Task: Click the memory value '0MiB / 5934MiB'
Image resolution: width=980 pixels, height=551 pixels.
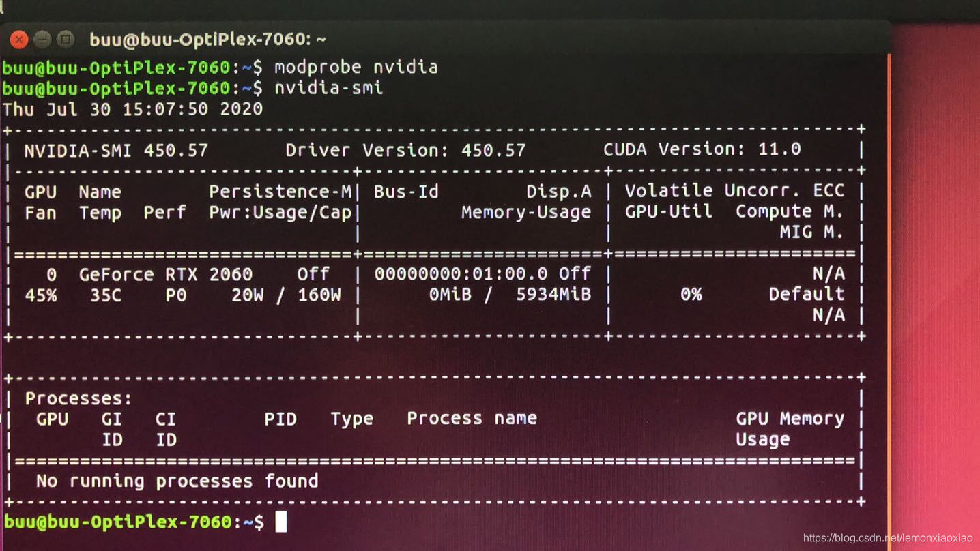Action: 510,295
